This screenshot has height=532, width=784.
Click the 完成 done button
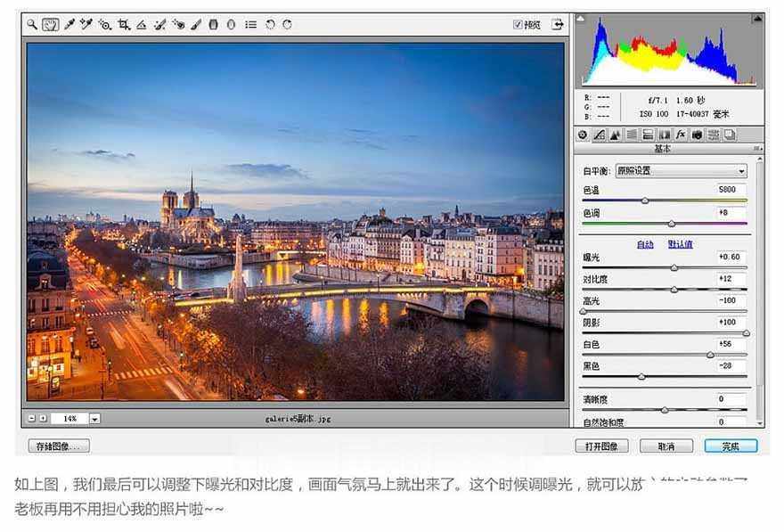click(x=731, y=446)
